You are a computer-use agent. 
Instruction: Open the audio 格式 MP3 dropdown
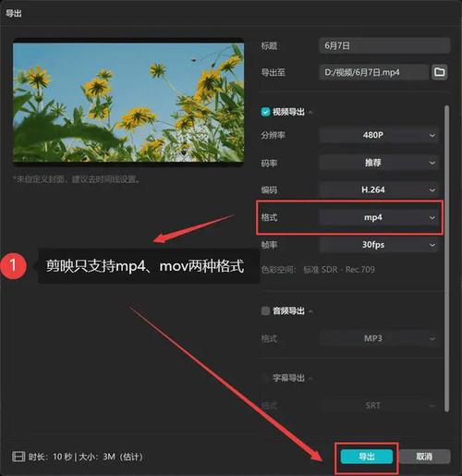pos(379,338)
